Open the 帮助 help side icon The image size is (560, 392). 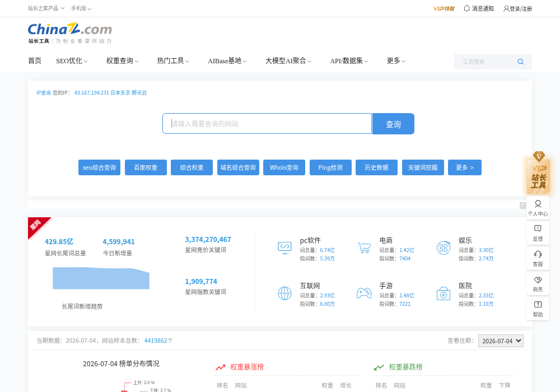pyautogui.click(x=538, y=309)
